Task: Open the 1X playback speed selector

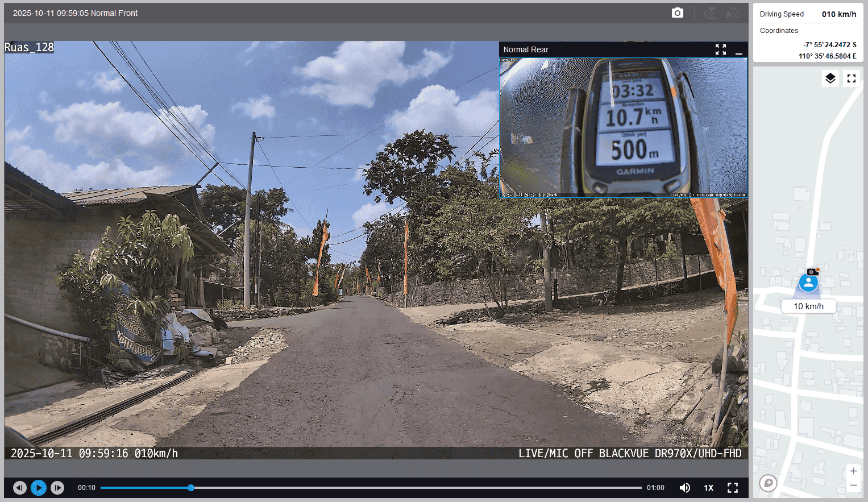Action: (x=709, y=488)
